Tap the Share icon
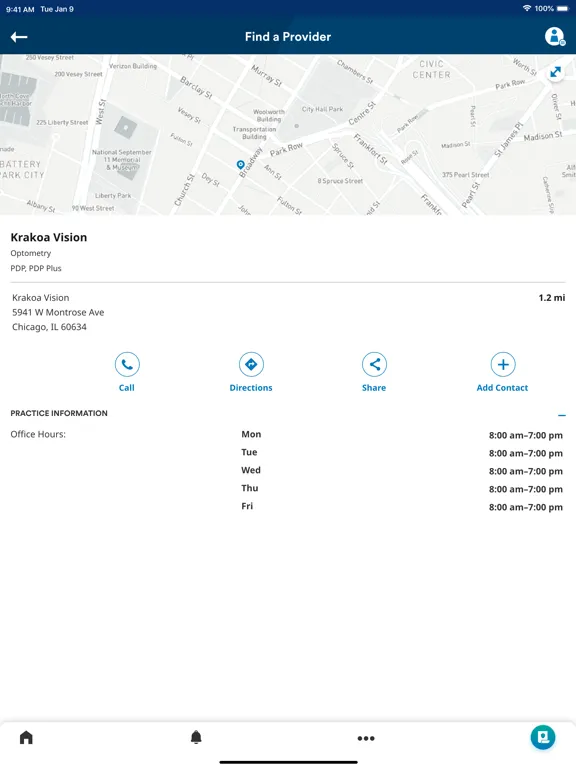The height and width of the screenshot is (768, 576). [374, 364]
